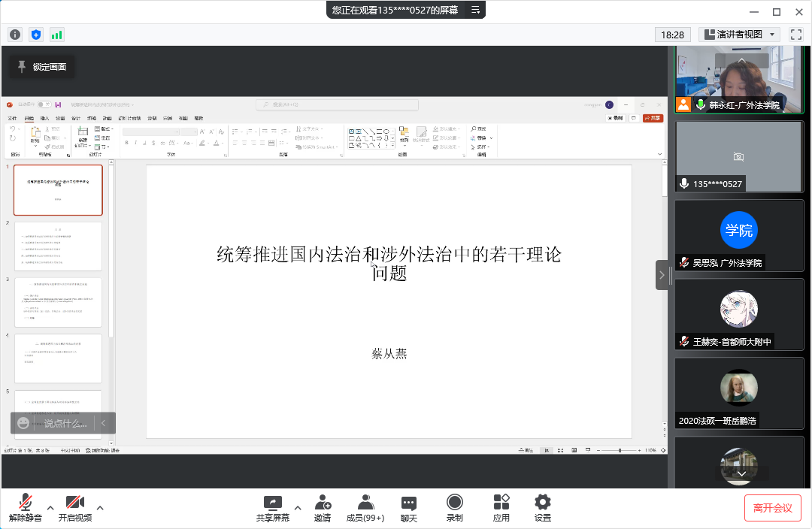Enter full screen mode icon
Image resolution: width=812 pixels, height=529 pixels.
coord(796,35)
